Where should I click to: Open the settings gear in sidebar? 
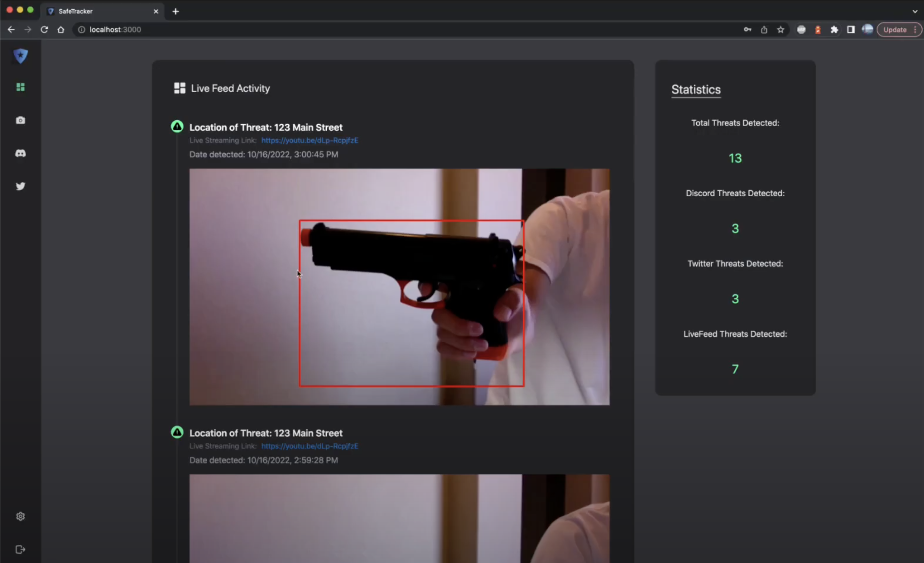tap(21, 517)
